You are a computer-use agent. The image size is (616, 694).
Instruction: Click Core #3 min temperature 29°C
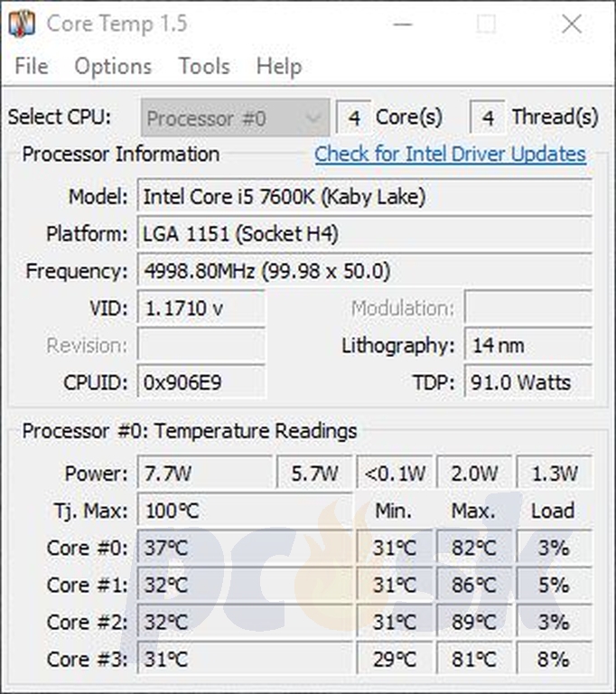click(x=395, y=660)
